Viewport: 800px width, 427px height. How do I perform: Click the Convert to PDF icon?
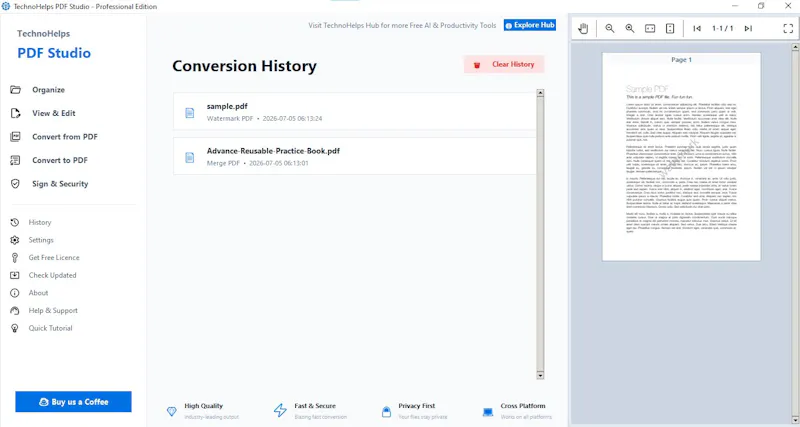(x=15, y=160)
